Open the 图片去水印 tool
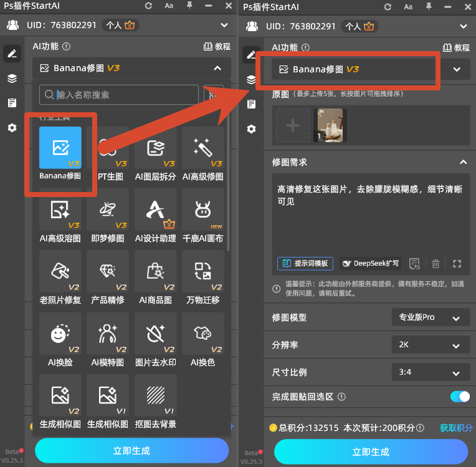This screenshot has width=476, height=467. (155, 334)
